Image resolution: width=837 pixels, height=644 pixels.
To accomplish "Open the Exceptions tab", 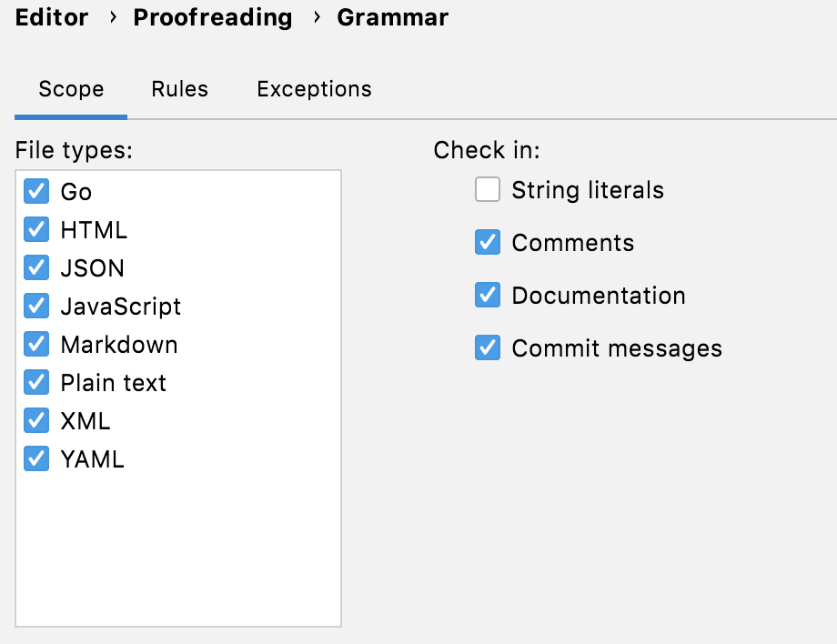I will (314, 89).
